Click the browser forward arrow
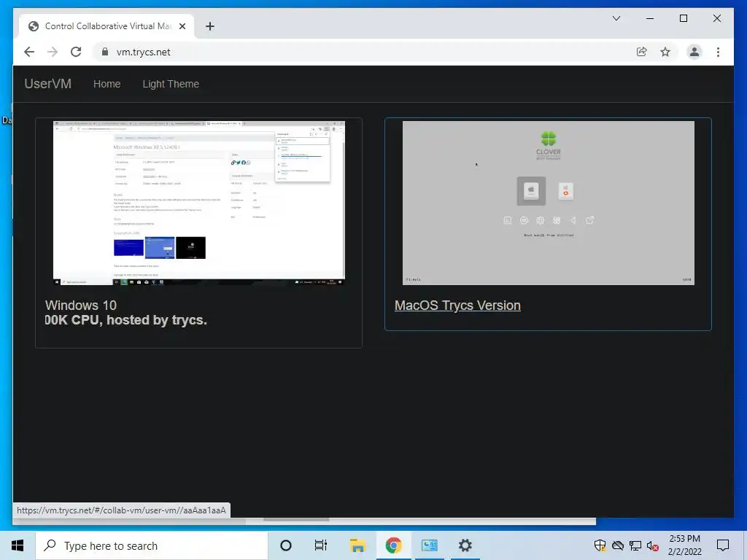The image size is (747, 560). [53, 52]
